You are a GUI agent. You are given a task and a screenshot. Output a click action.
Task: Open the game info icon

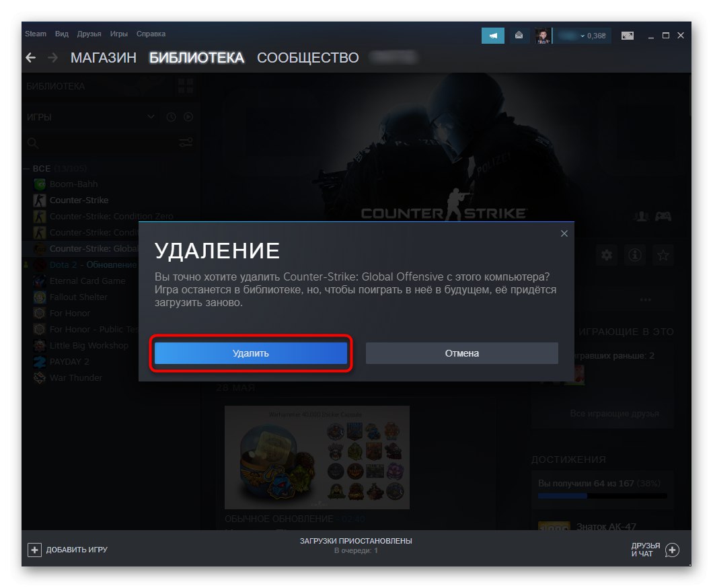tap(635, 255)
